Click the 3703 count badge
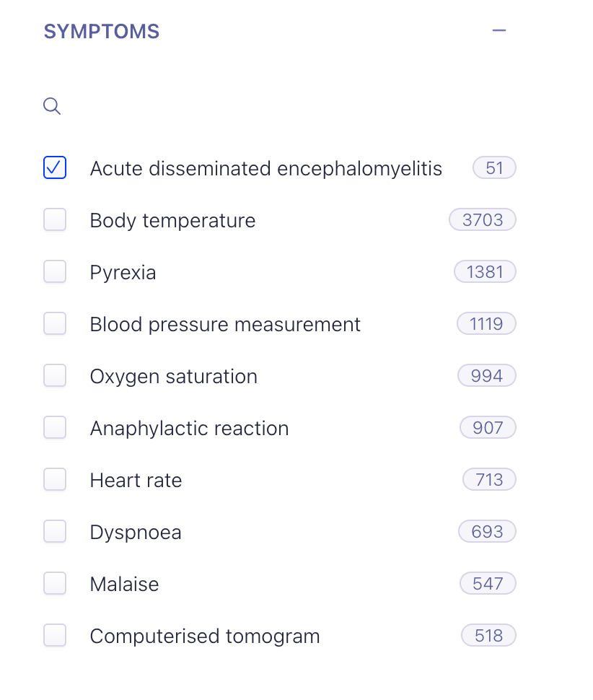Viewport: 593px width, 700px height. point(483,220)
